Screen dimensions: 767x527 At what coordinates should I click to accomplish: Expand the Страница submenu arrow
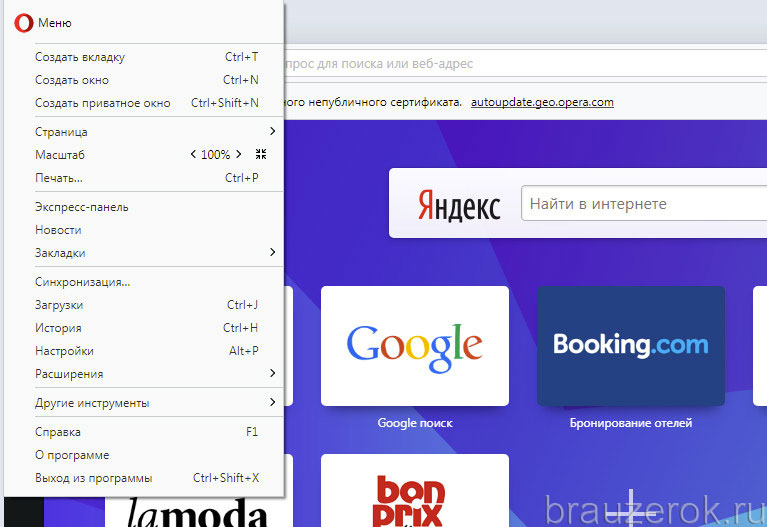pyautogui.click(x=272, y=131)
